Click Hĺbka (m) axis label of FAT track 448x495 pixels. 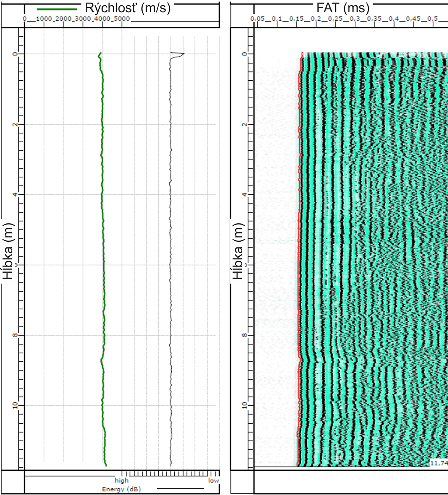(x=238, y=251)
